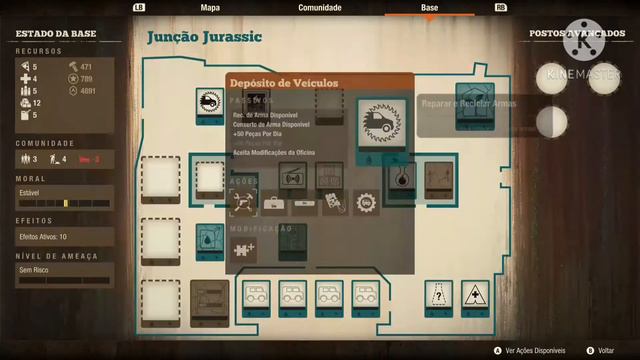This screenshot has height=360, width=640.
Task: Click the B button glyph
Action: tap(590, 351)
